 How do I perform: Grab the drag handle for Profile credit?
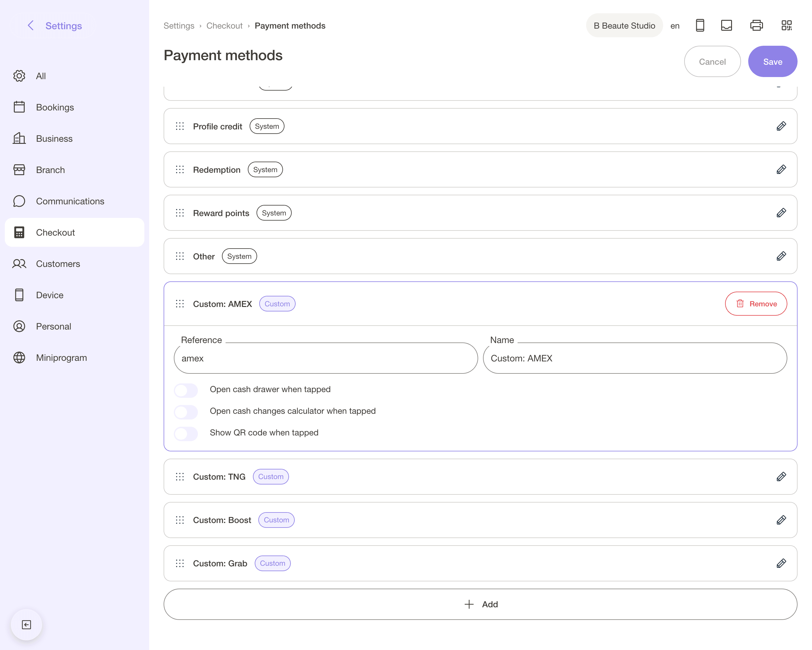[x=180, y=126]
